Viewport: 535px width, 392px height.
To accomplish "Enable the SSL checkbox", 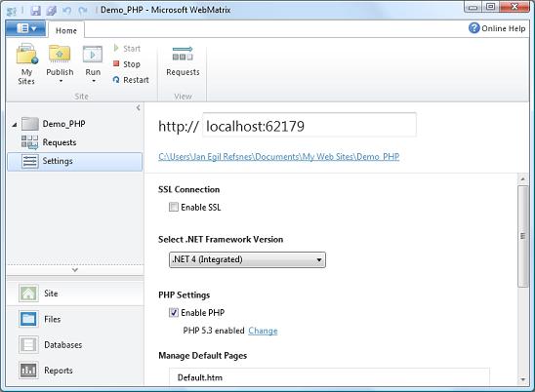I will pos(174,207).
